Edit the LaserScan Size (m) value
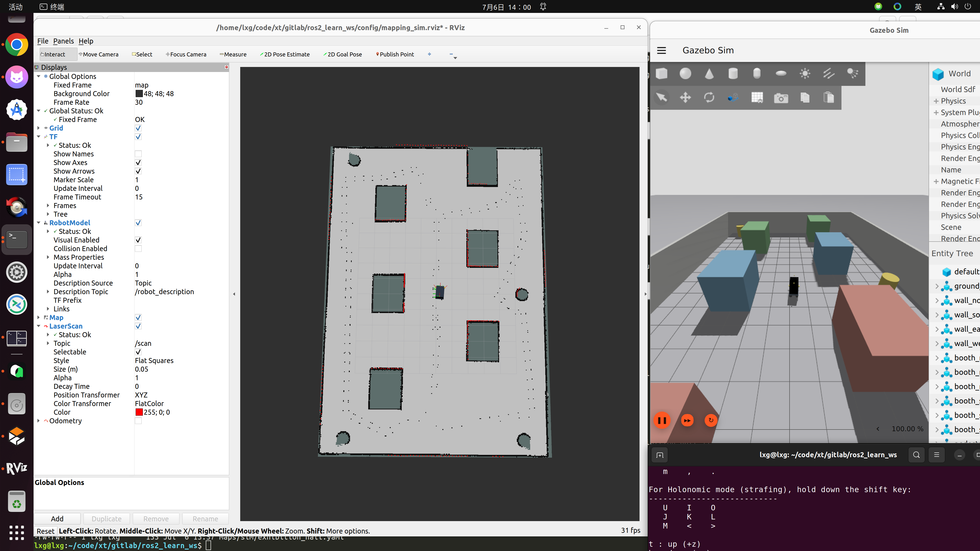The height and width of the screenshot is (551, 980). pos(181,369)
